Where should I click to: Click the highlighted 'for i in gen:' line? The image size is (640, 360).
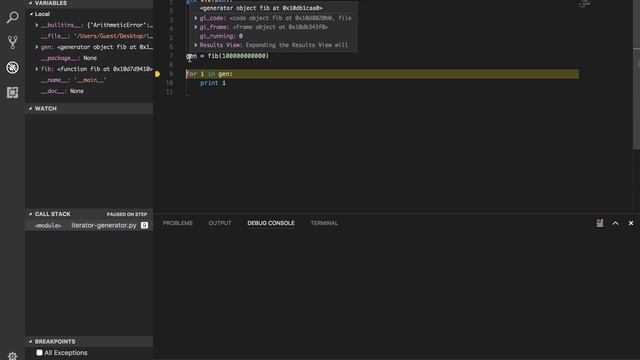(x=382, y=74)
